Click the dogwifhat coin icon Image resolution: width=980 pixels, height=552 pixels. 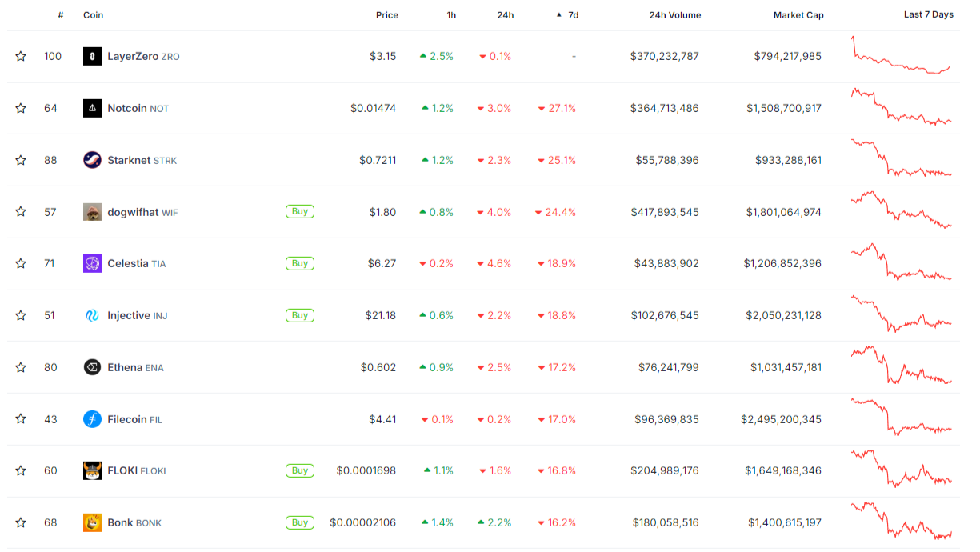92,212
